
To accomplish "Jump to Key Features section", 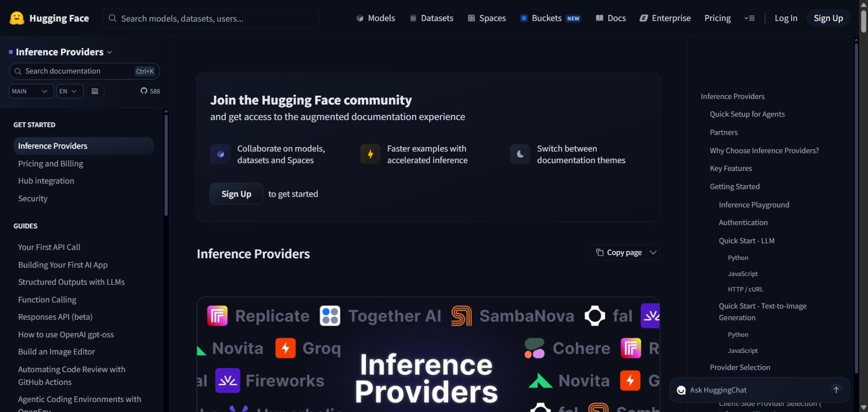I will [x=731, y=168].
